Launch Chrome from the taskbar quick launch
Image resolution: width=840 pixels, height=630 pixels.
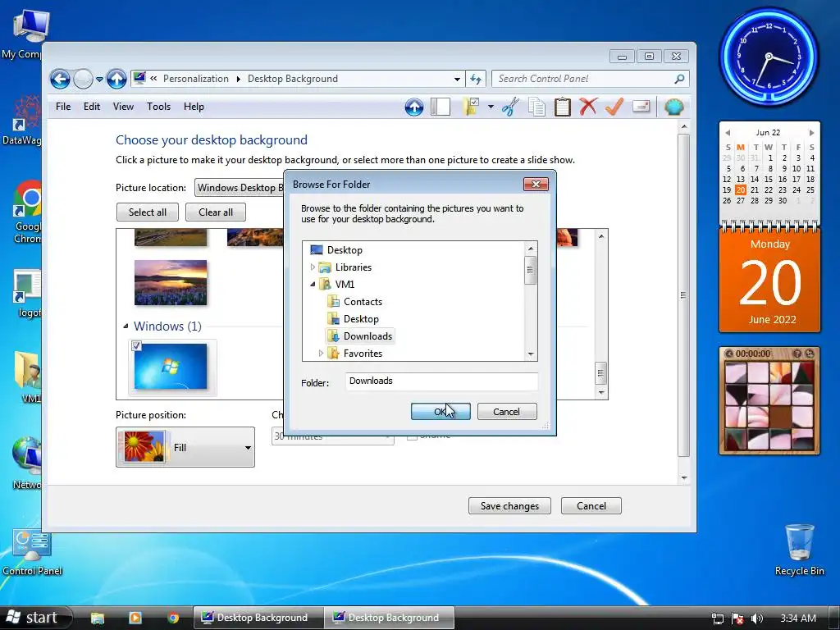173,619
